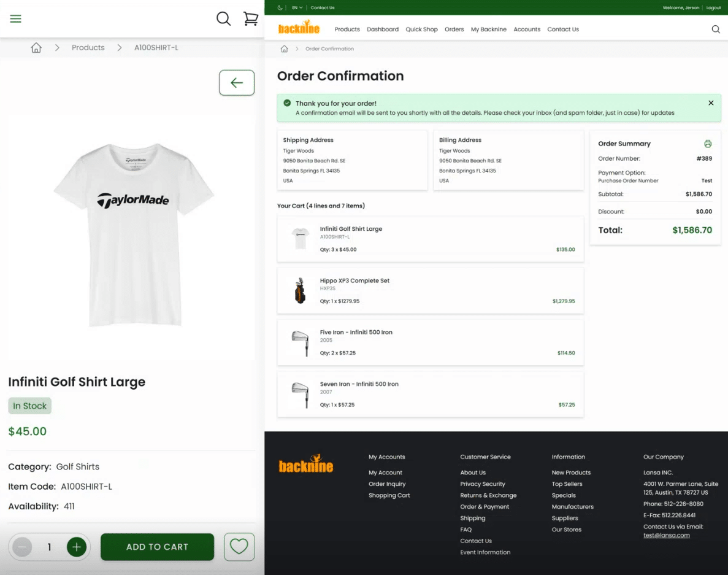
Task: Expand the EN language selector
Action: pyautogui.click(x=296, y=7)
